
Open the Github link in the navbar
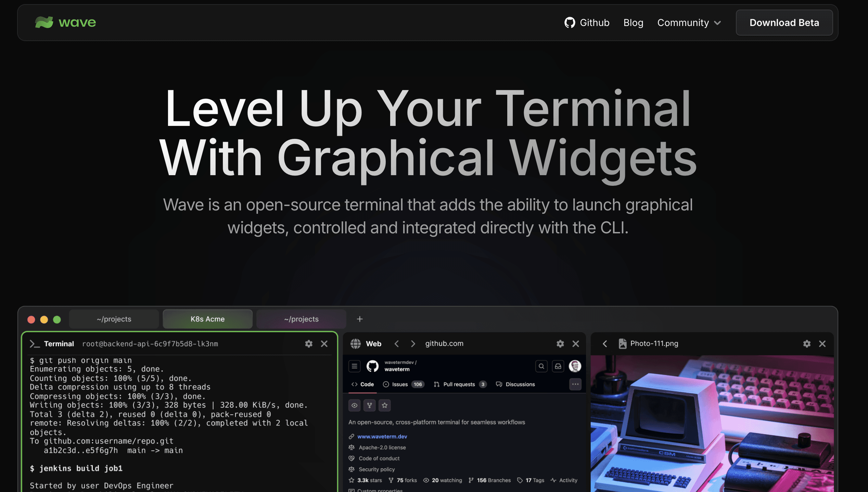tap(587, 23)
